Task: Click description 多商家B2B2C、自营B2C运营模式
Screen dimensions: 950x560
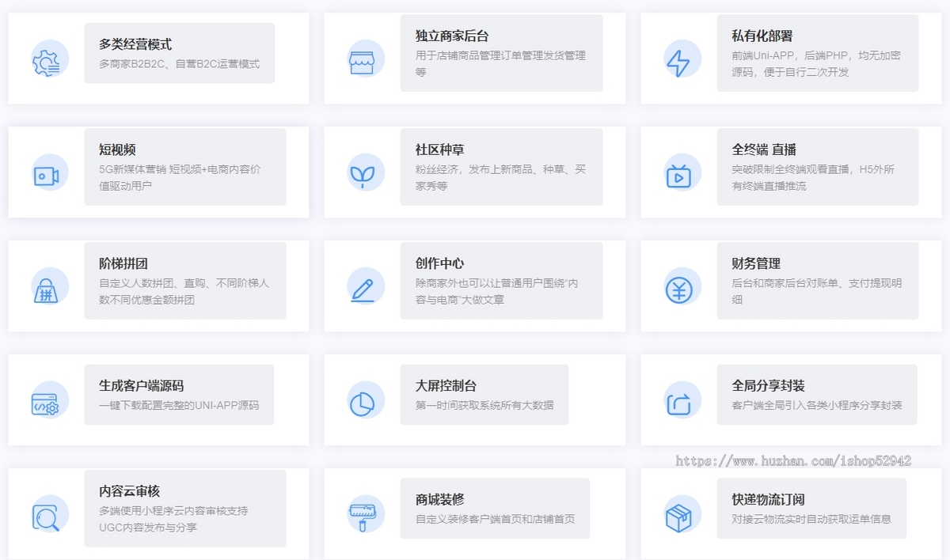Action: 179,64
